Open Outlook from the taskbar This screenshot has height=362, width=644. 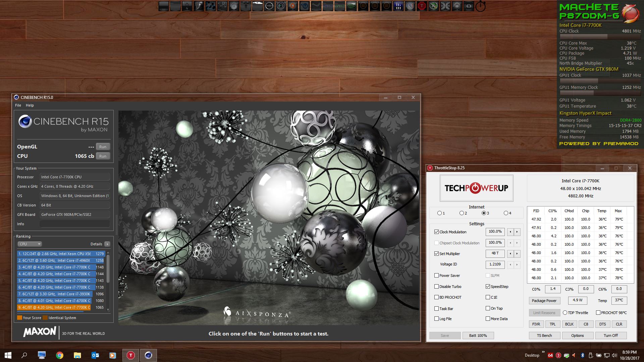(95, 355)
